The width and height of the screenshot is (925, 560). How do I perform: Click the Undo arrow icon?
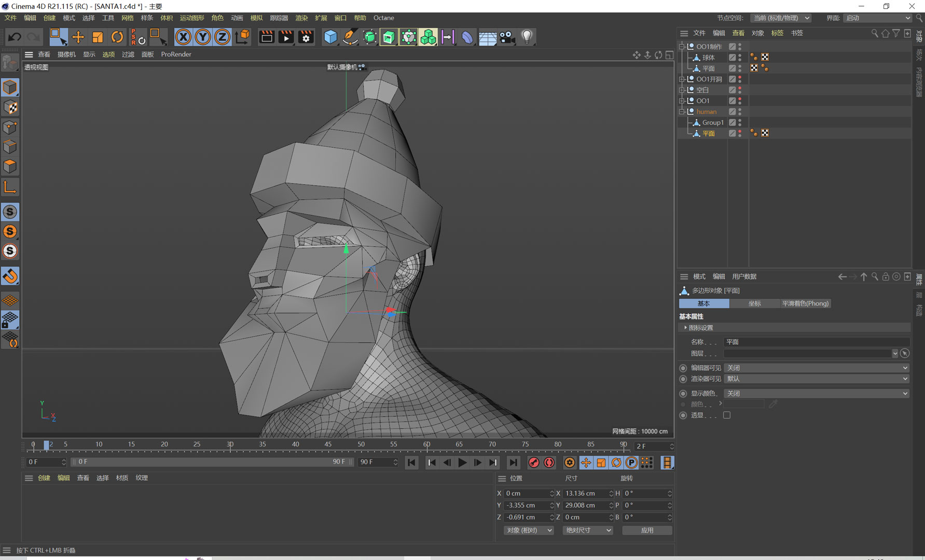click(x=15, y=37)
